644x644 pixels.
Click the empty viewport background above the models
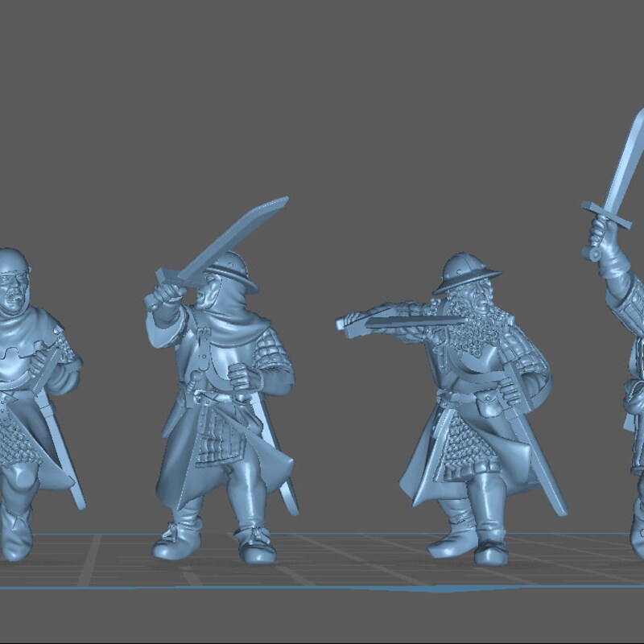pyautogui.click(x=362, y=97)
